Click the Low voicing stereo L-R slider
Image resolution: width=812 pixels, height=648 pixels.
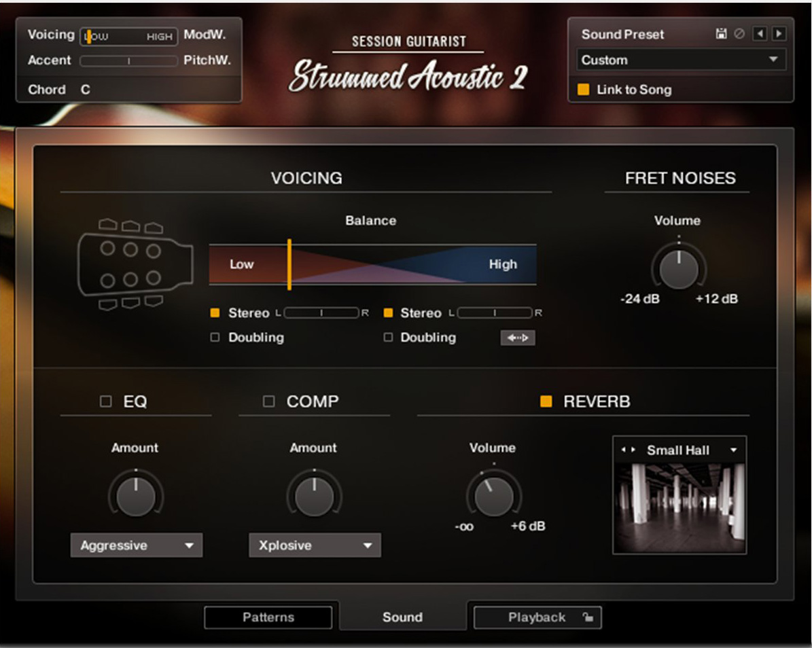[321, 312]
